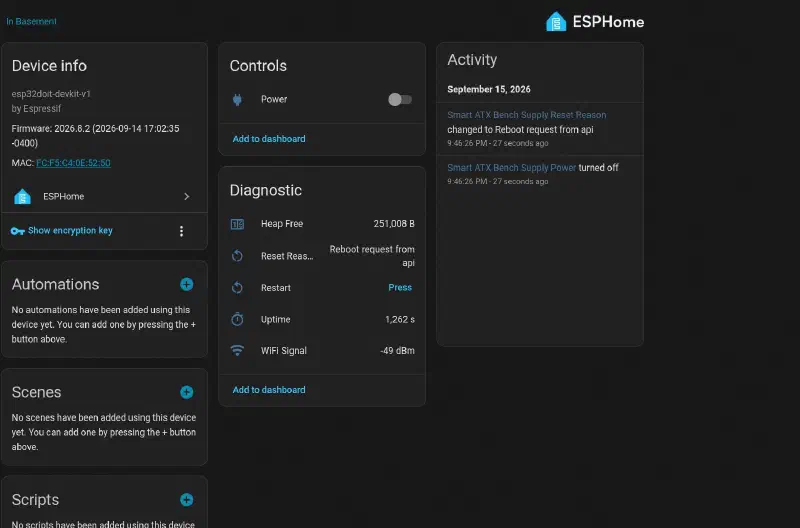Viewport: 800px width, 528px height.
Task: Click the Heap Free memory icon
Action: coord(237,224)
